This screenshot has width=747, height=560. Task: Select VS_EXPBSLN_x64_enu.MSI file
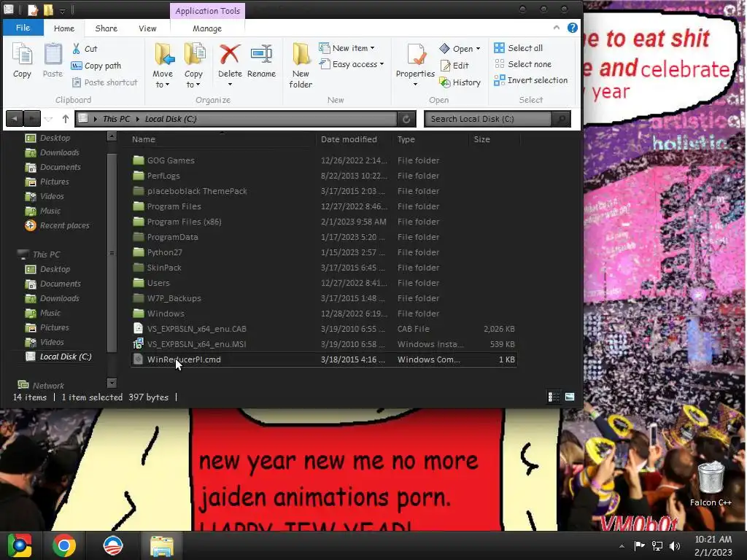323,344
